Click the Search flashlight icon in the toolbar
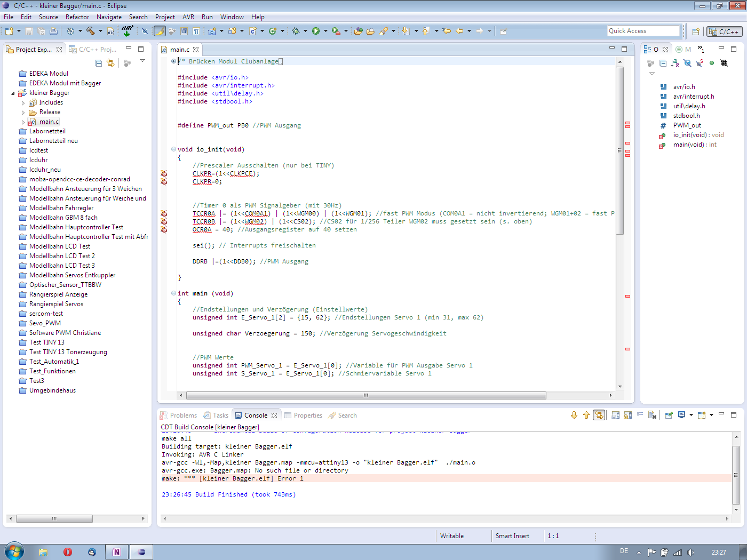747x560 pixels. 384,31
